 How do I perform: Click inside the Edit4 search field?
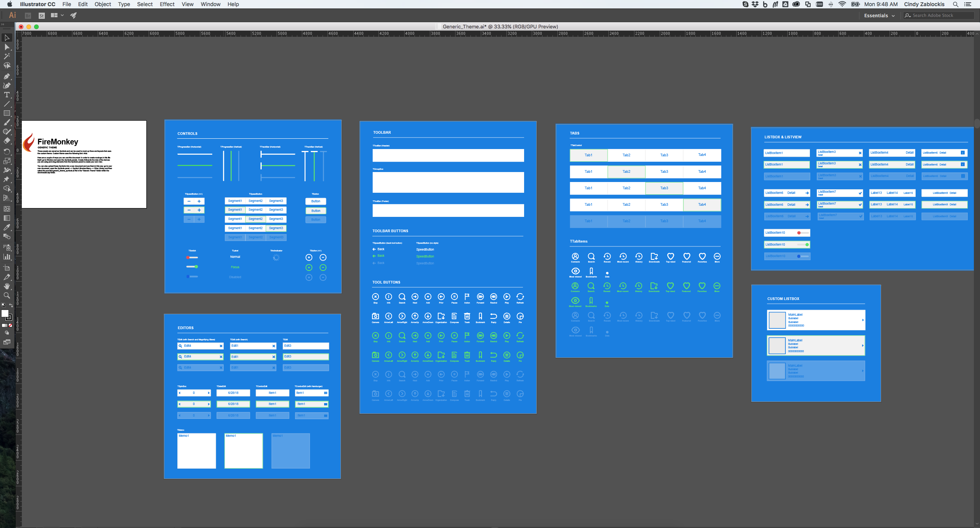tap(199, 346)
